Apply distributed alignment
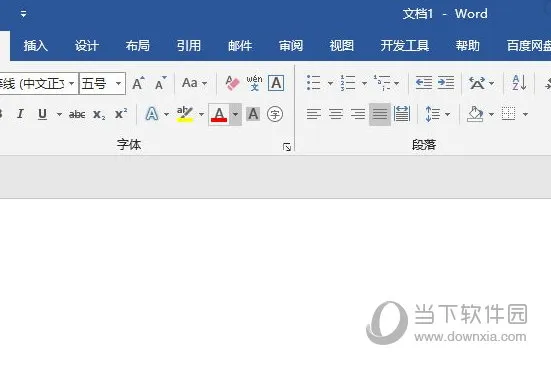The height and width of the screenshot is (366, 551). [x=402, y=114]
